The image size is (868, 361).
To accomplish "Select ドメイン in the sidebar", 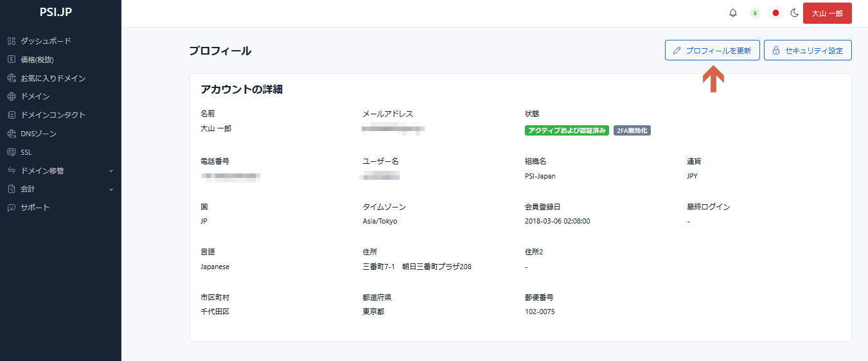I will coord(35,96).
